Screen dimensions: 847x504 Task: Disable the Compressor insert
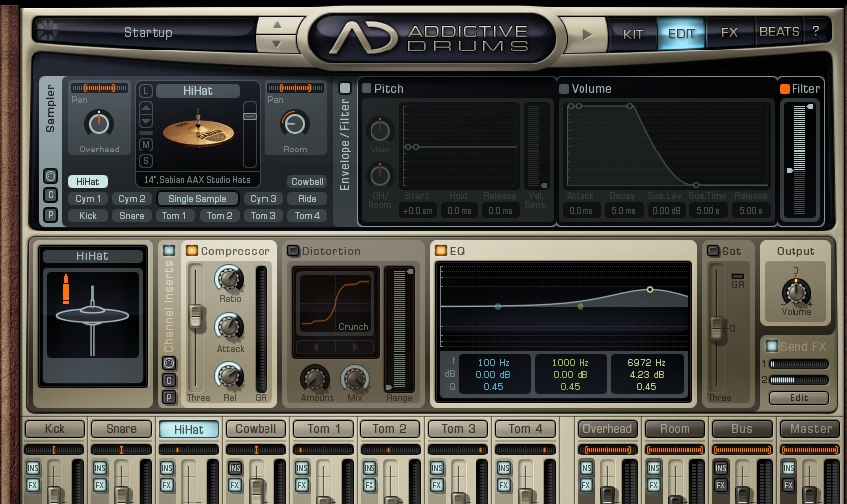pos(192,251)
